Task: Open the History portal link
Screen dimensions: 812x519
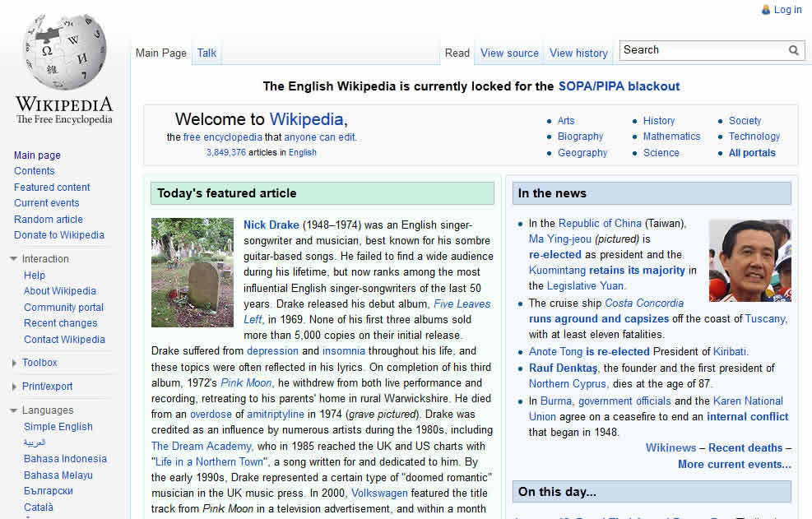Action: 659,121
